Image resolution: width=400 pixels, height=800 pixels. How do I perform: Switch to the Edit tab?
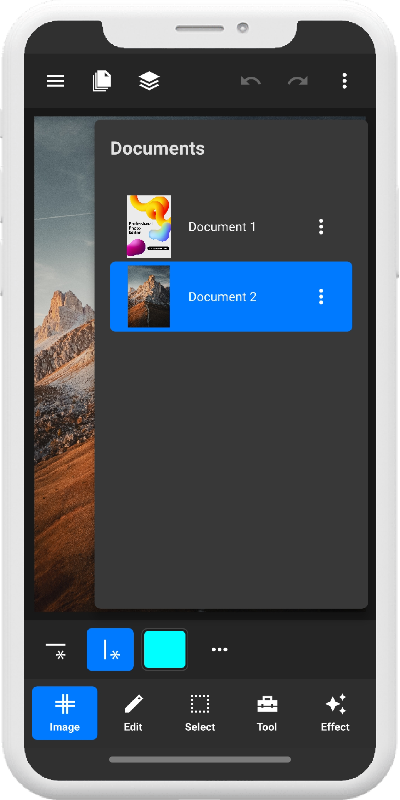click(x=133, y=713)
